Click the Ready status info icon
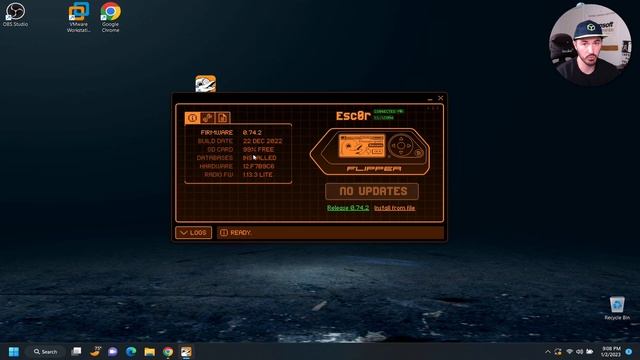The image size is (640, 360). 224,233
